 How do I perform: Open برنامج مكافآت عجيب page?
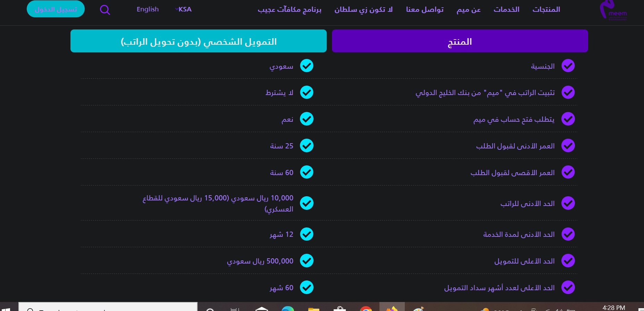(x=290, y=9)
